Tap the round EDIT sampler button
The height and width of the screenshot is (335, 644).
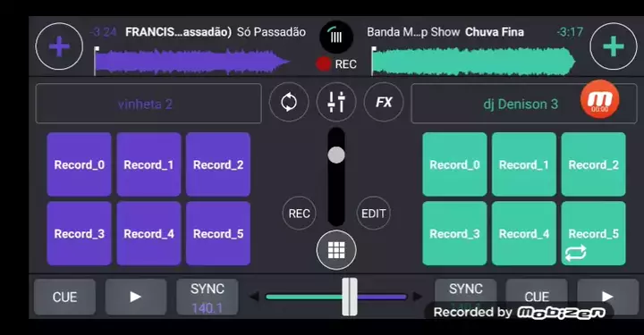tap(373, 214)
